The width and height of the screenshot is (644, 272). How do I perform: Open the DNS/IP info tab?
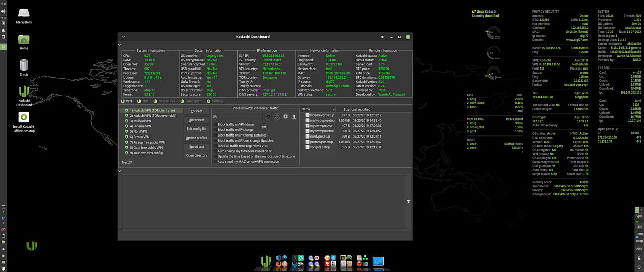pyautogui.click(x=164, y=101)
